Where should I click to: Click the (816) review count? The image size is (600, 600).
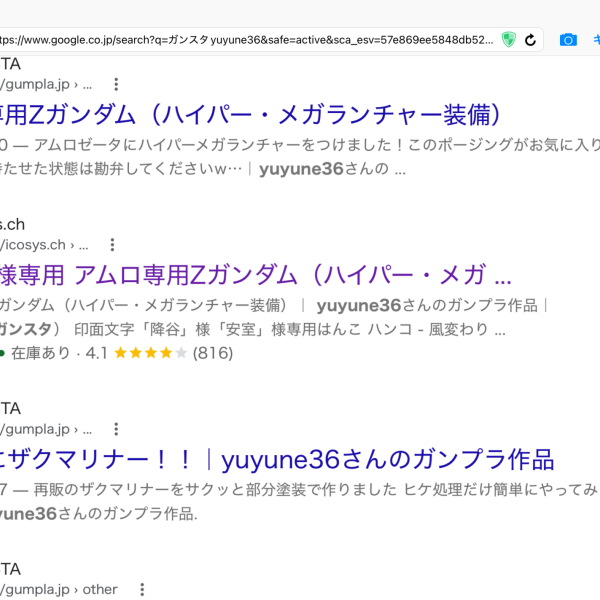coord(213,353)
